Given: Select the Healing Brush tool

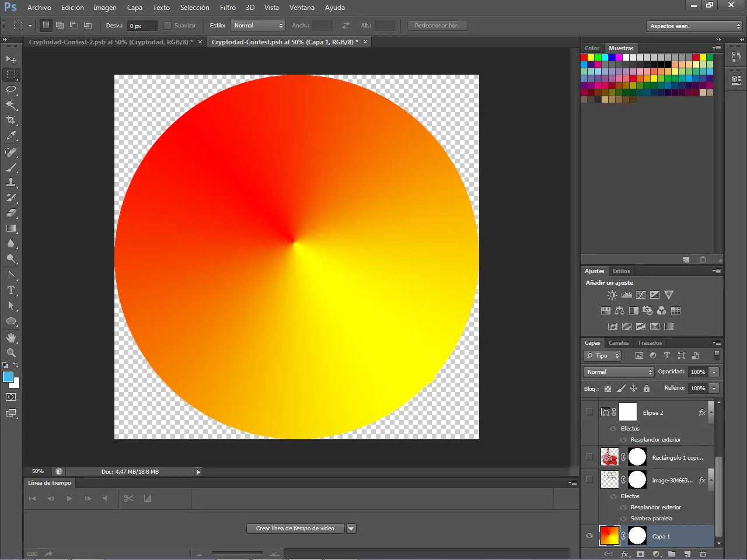Looking at the screenshot, I should [11, 152].
